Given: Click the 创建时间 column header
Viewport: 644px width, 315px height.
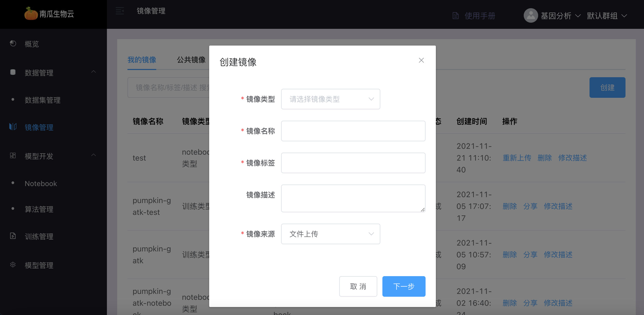Looking at the screenshot, I should pos(472,121).
